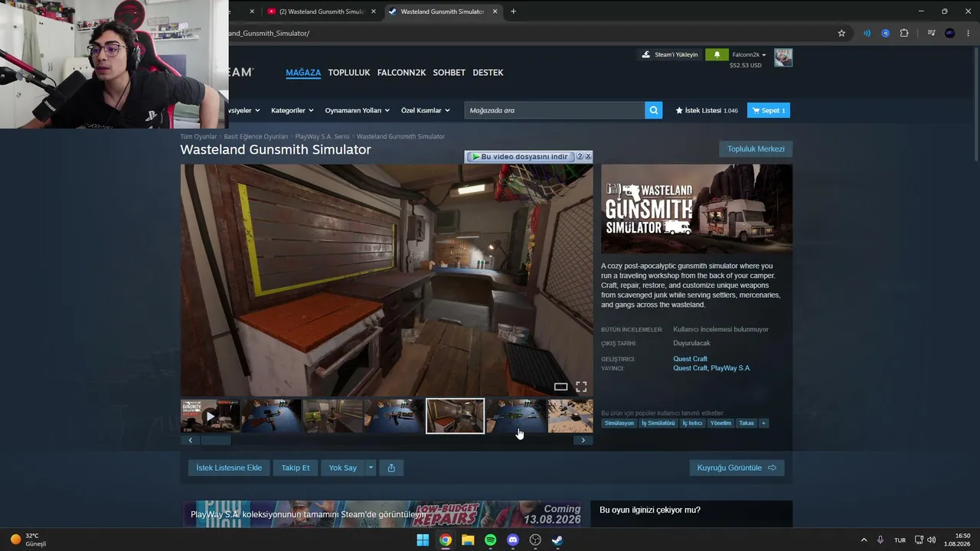This screenshot has width=980, height=551.
Task: Open Discord from the taskbar
Action: (513, 540)
